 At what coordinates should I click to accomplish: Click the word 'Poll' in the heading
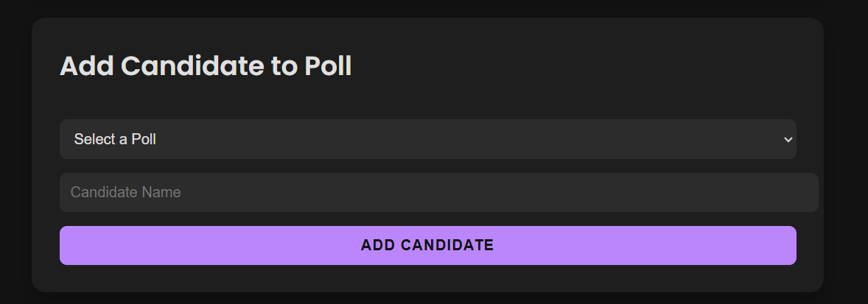click(328, 66)
